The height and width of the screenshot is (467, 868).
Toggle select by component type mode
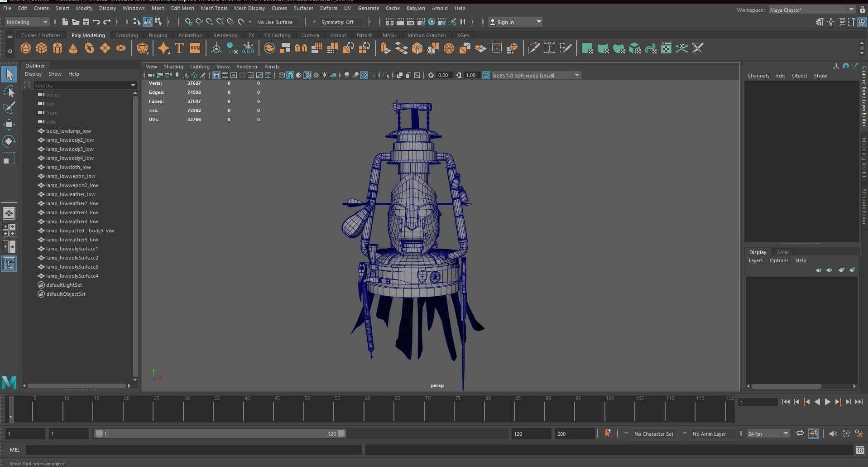158,22
